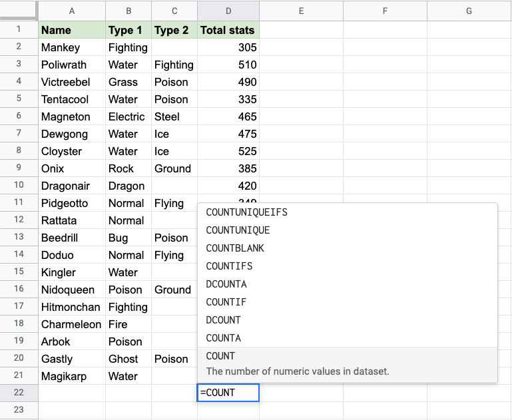Pick COUNTBLANK in the formula suggestions
Image resolution: width=512 pixels, height=420 pixels.
tap(235, 248)
